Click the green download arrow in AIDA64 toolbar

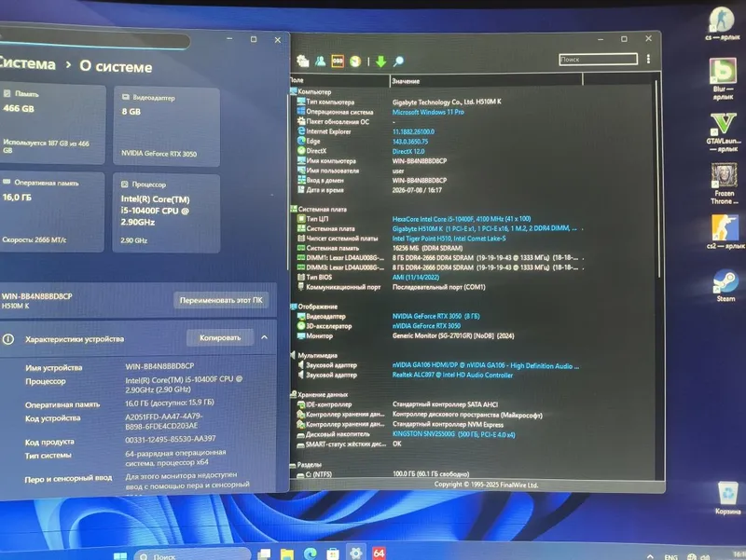point(380,61)
